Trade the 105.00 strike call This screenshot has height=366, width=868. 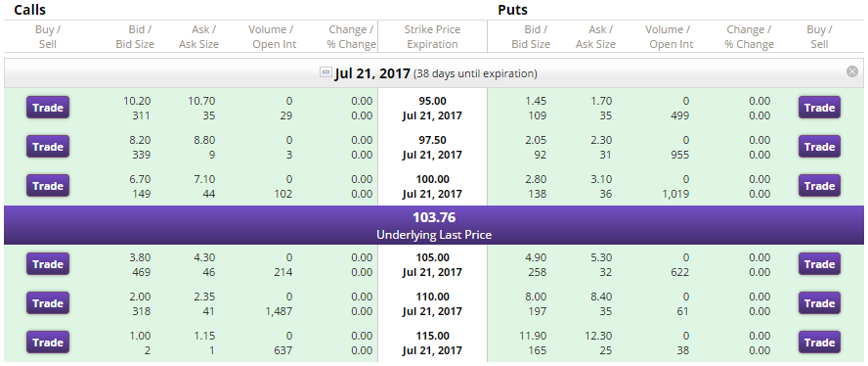(x=48, y=264)
